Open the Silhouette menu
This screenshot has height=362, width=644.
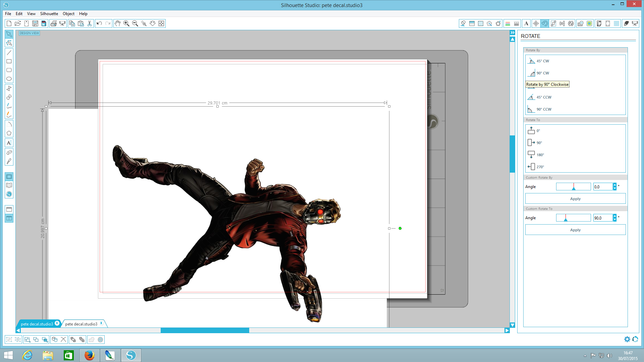(x=49, y=14)
